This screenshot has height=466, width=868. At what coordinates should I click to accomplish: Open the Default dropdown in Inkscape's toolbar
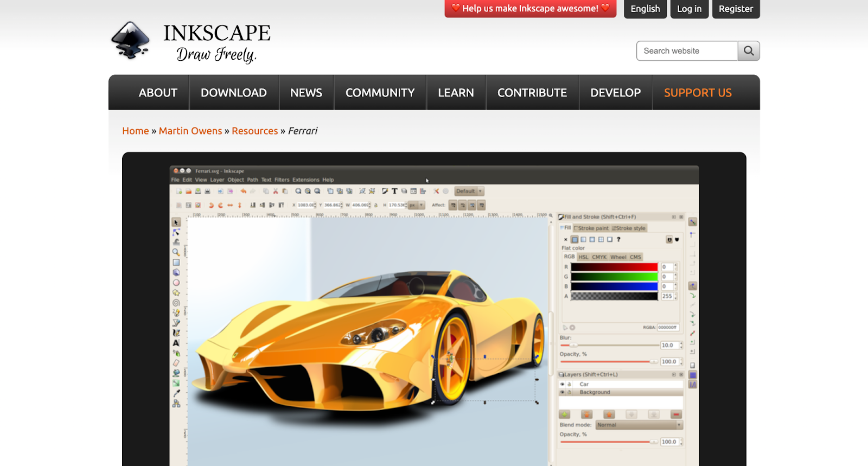pos(469,191)
